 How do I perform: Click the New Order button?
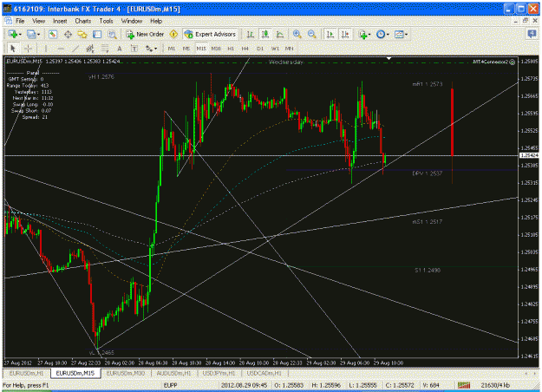pyautogui.click(x=145, y=34)
